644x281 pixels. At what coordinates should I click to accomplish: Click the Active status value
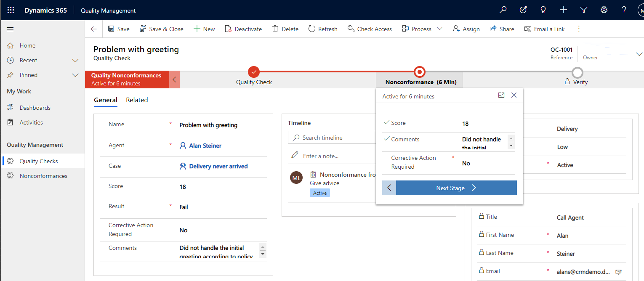pos(565,165)
